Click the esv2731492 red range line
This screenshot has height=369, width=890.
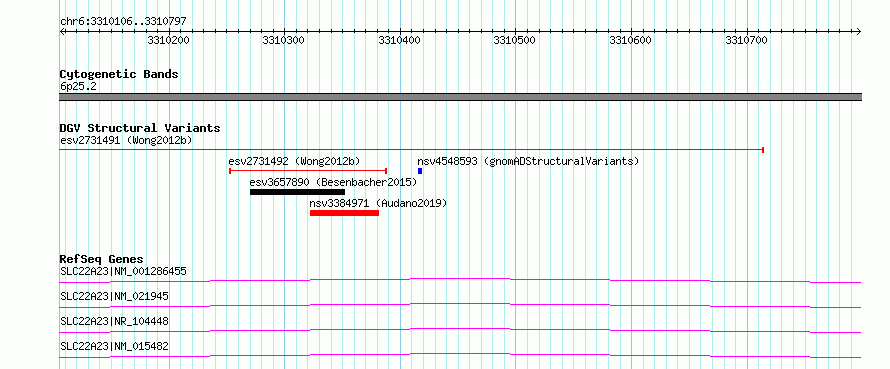pyautogui.click(x=308, y=170)
